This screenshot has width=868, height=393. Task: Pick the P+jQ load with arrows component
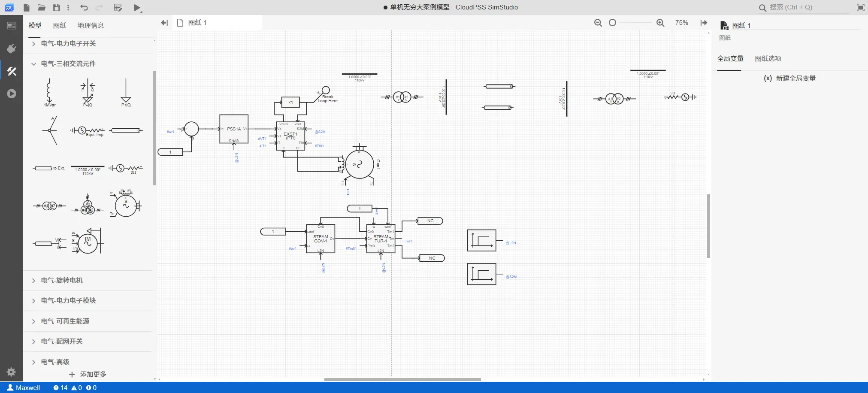[x=88, y=92]
